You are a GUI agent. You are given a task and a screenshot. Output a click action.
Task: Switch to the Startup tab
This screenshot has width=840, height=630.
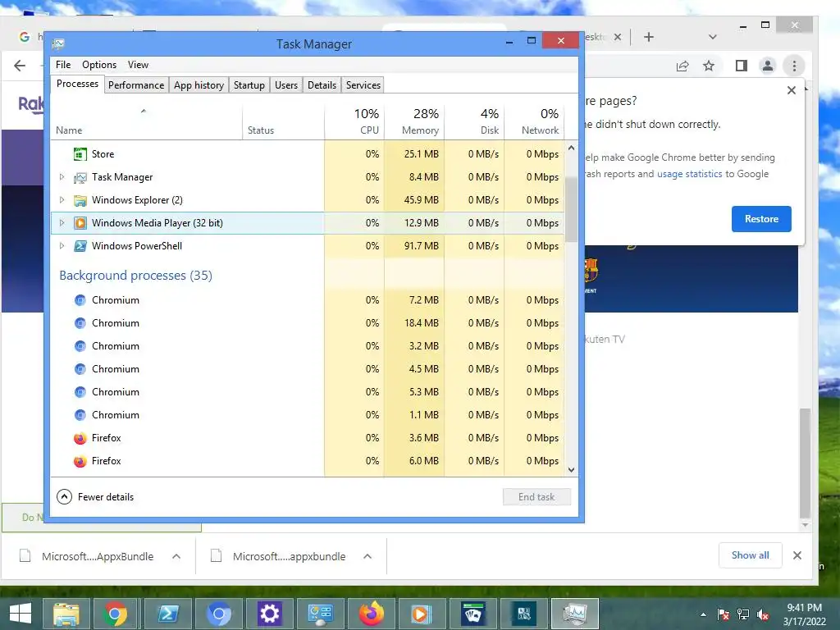point(249,85)
